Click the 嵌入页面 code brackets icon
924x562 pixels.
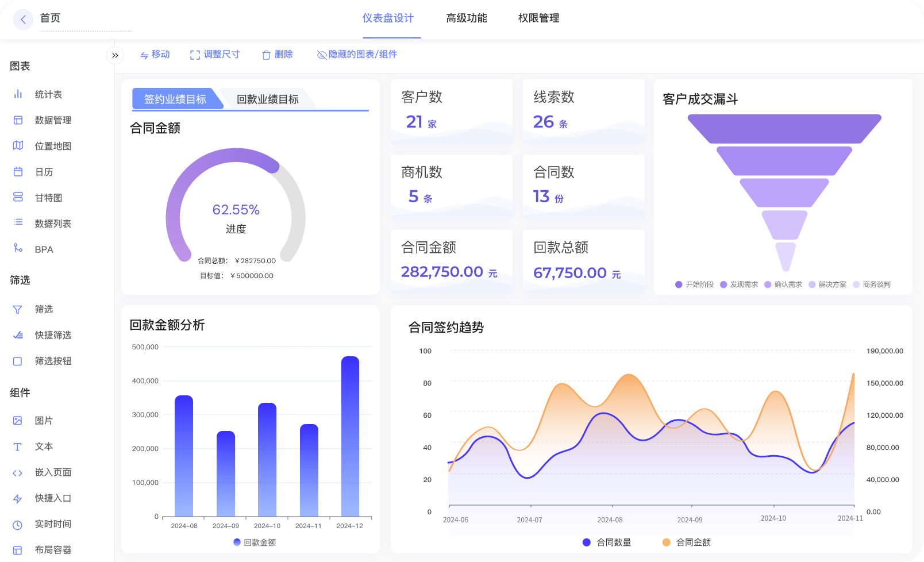tap(18, 473)
